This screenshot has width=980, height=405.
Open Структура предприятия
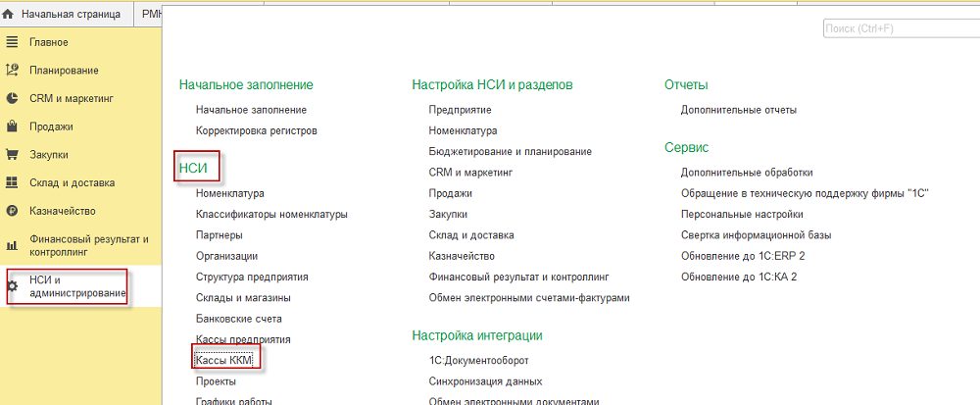[x=251, y=277]
